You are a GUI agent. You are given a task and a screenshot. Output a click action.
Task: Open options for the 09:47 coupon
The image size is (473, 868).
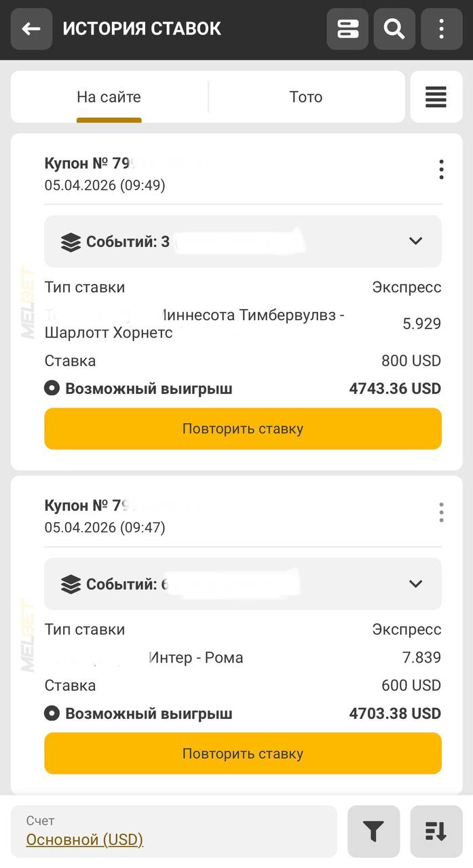[x=441, y=512]
